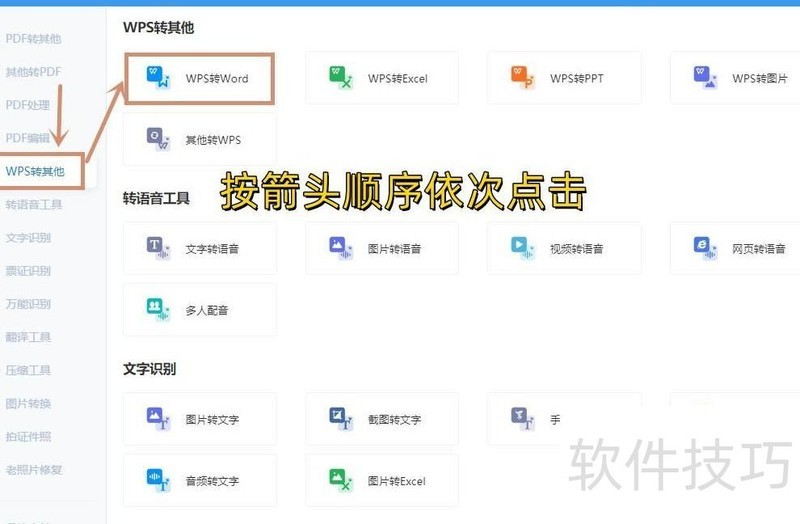Open PDF转其他 in the sidebar
Screen dimensions: 800x524
point(33,39)
